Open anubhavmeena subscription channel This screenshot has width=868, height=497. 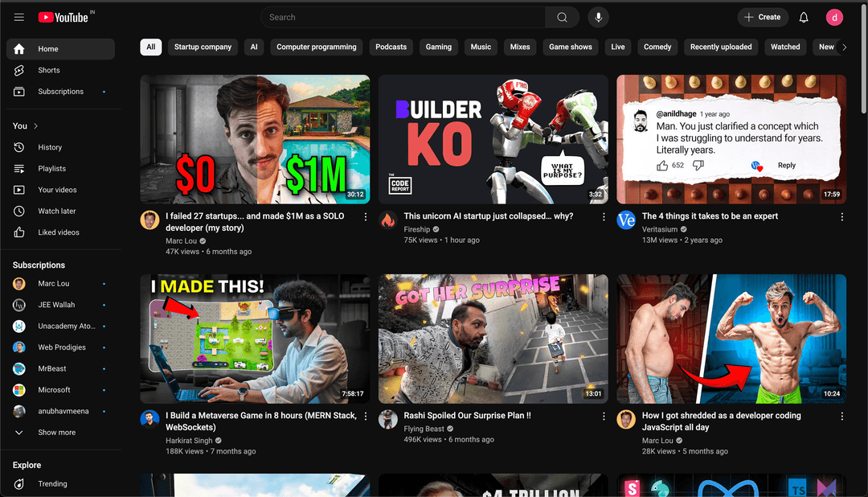point(61,412)
